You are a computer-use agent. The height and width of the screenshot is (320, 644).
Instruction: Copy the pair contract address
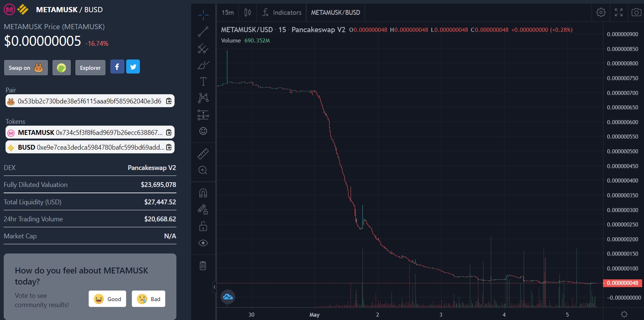click(169, 101)
